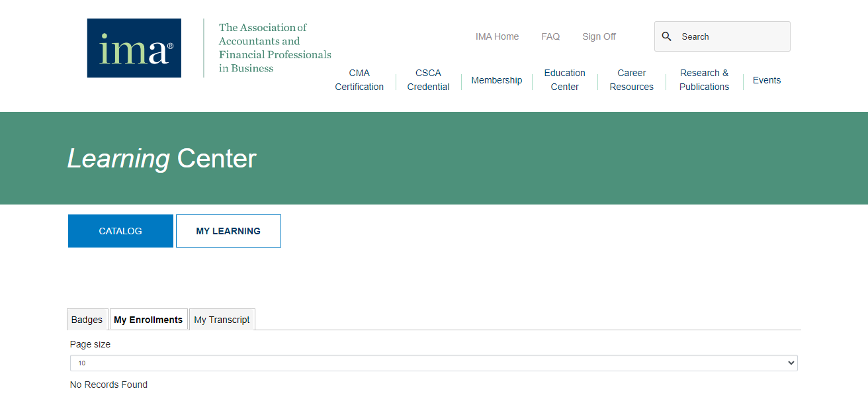Screen dimensions: 868x413
Task: Click the 'Page size' label
Action: [x=90, y=344]
